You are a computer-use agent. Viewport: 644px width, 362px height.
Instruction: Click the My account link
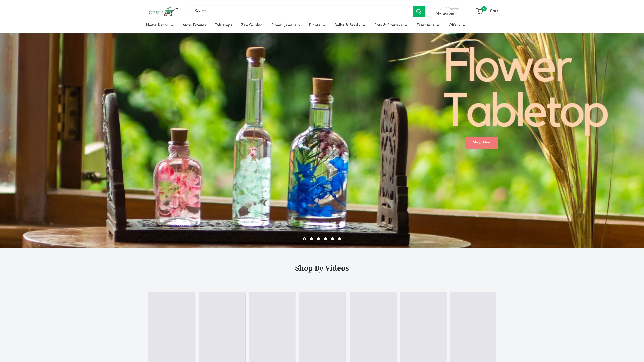446,13
